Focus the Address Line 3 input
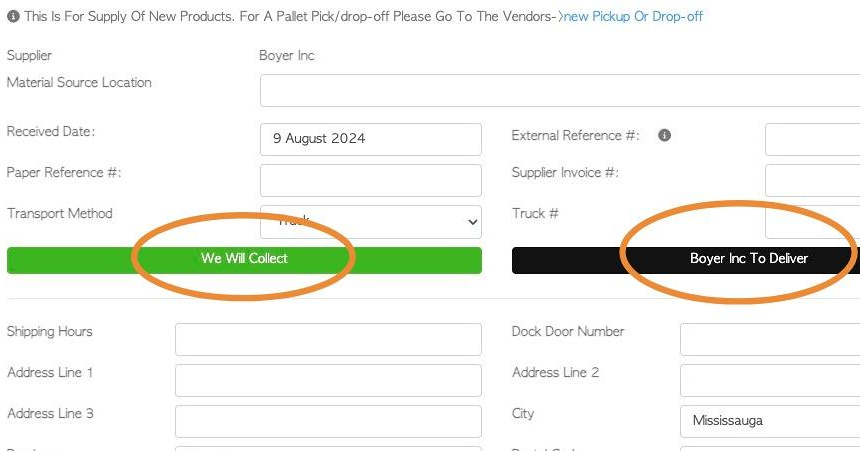The height and width of the screenshot is (451, 860). [328, 421]
